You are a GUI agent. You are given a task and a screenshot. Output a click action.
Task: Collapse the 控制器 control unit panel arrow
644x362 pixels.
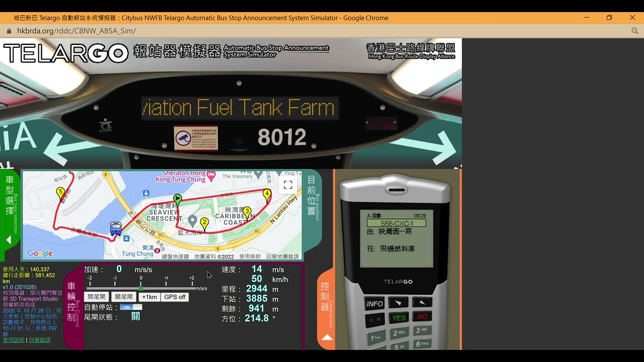(327, 337)
